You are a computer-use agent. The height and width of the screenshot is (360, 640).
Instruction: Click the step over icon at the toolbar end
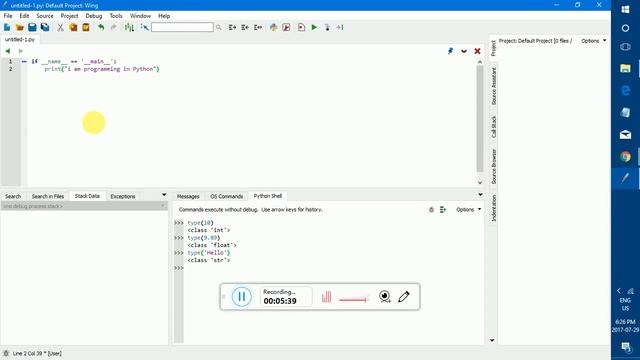pyautogui.click(x=340, y=27)
